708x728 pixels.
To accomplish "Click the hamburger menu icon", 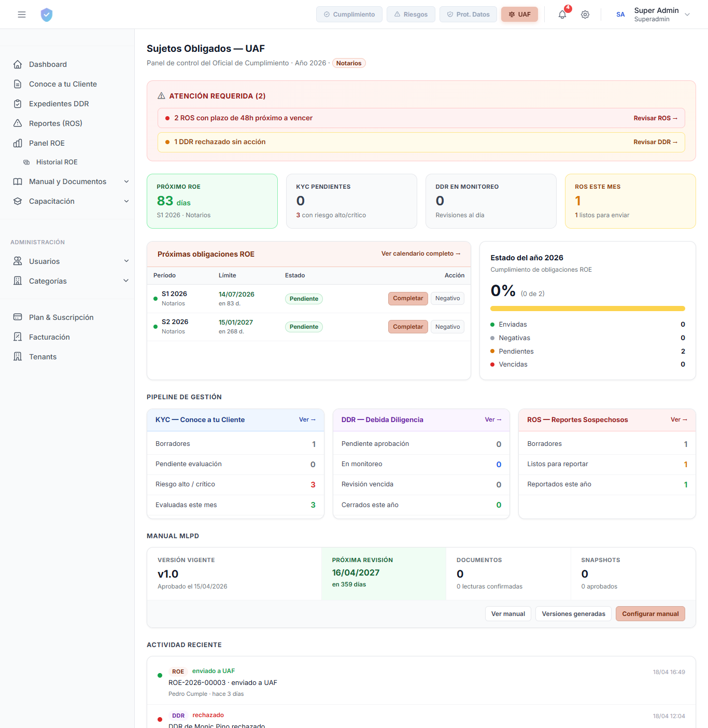I will tap(22, 15).
